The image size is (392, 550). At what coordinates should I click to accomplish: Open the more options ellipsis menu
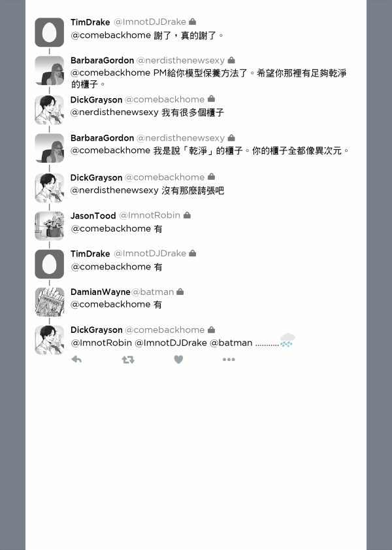pos(229,360)
